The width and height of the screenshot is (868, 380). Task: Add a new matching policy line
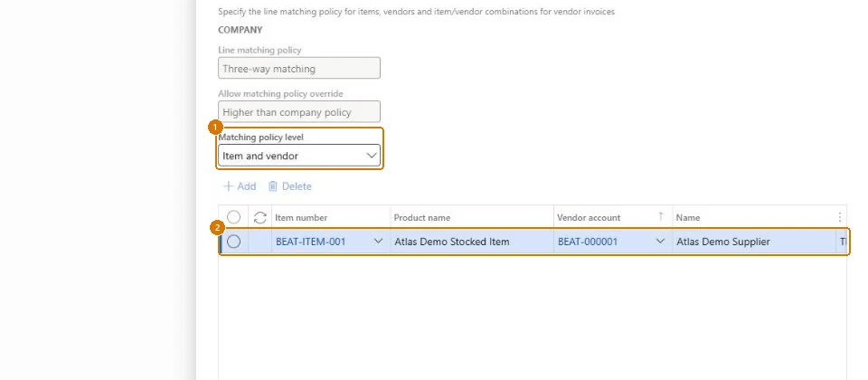239,186
